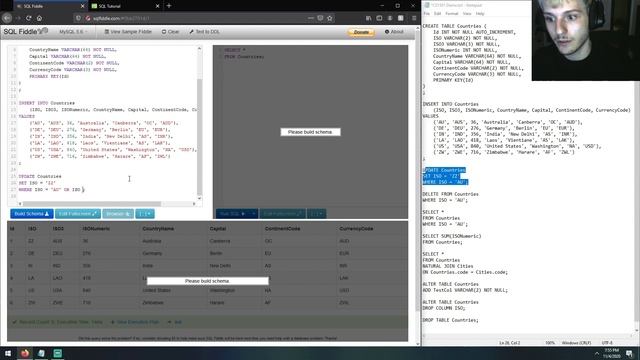Viewport: 640px width, 360px height.
Task: Click 'NATURAL JOIN Cities' line in Notepad
Action: click(447, 266)
